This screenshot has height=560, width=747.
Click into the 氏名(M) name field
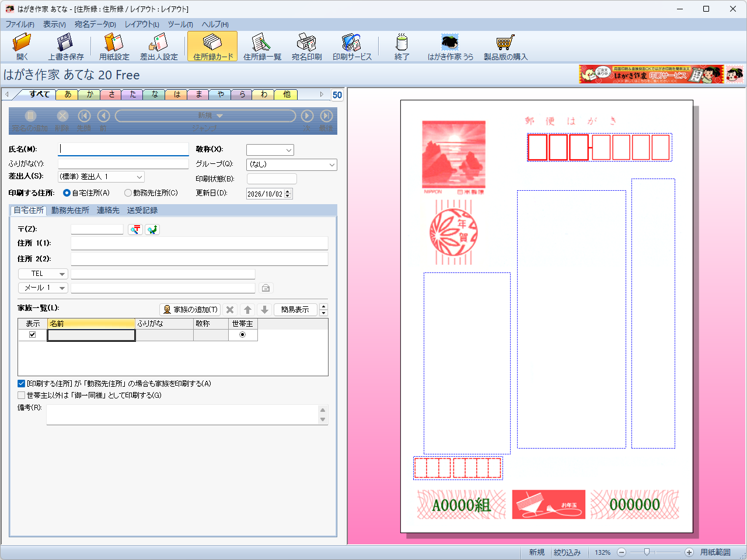pos(123,149)
